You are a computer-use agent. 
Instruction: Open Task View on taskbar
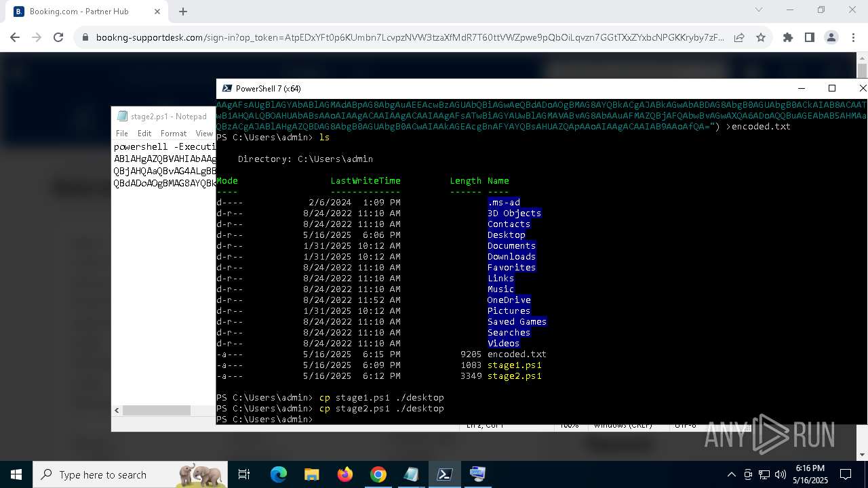tap(244, 474)
